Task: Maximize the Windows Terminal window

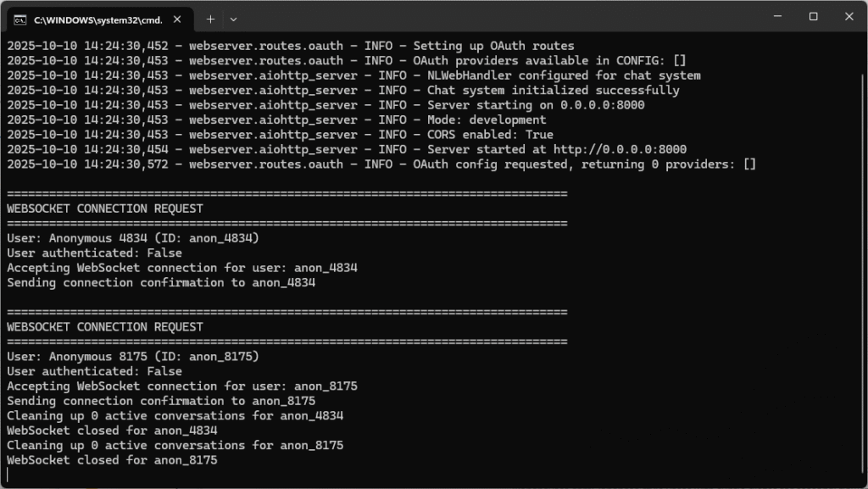Action: [x=813, y=16]
